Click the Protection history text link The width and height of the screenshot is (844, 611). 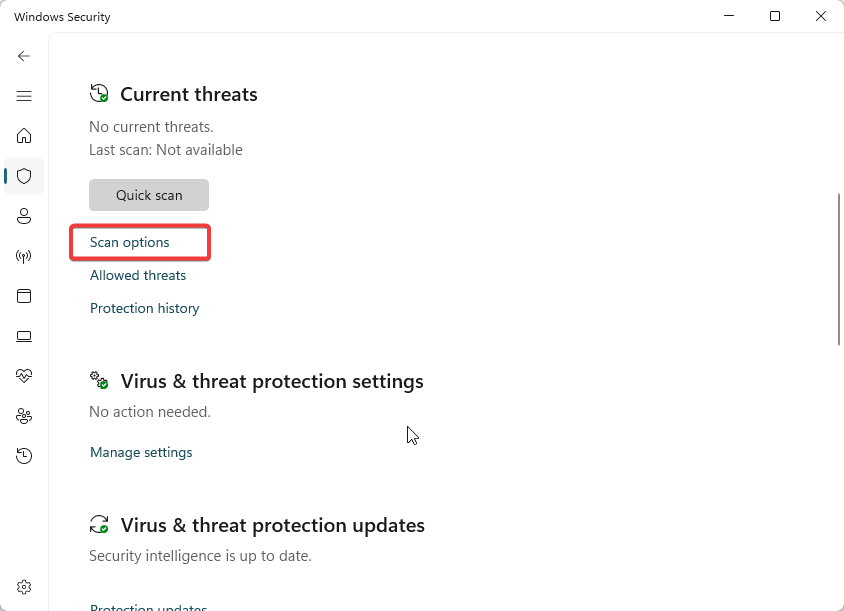point(145,309)
